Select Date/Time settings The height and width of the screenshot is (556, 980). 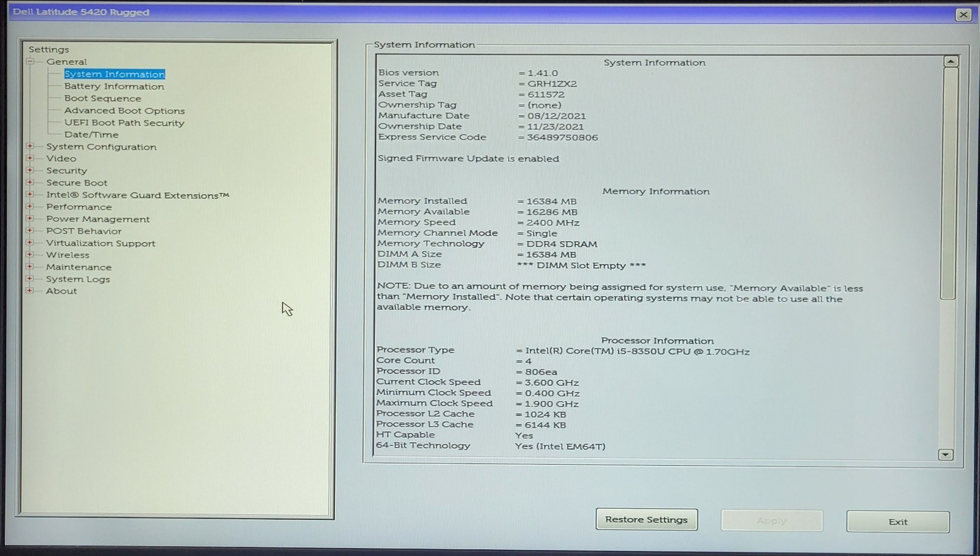coord(91,135)
